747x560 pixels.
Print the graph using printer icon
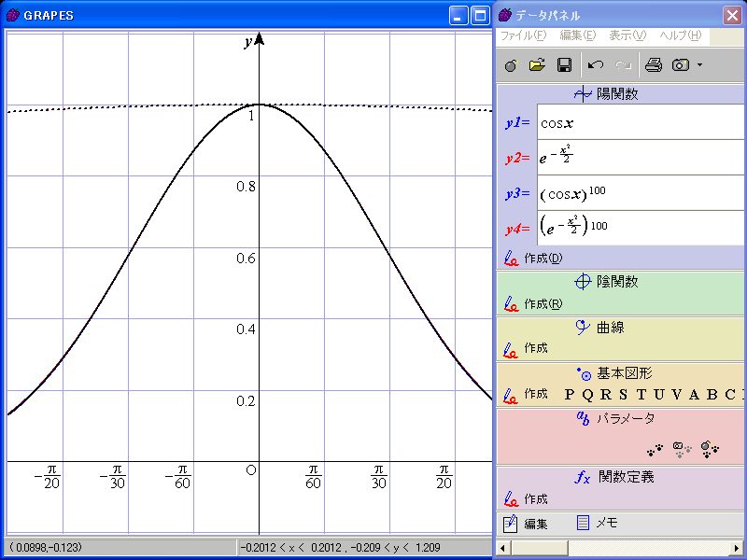[x=654, y=65]
